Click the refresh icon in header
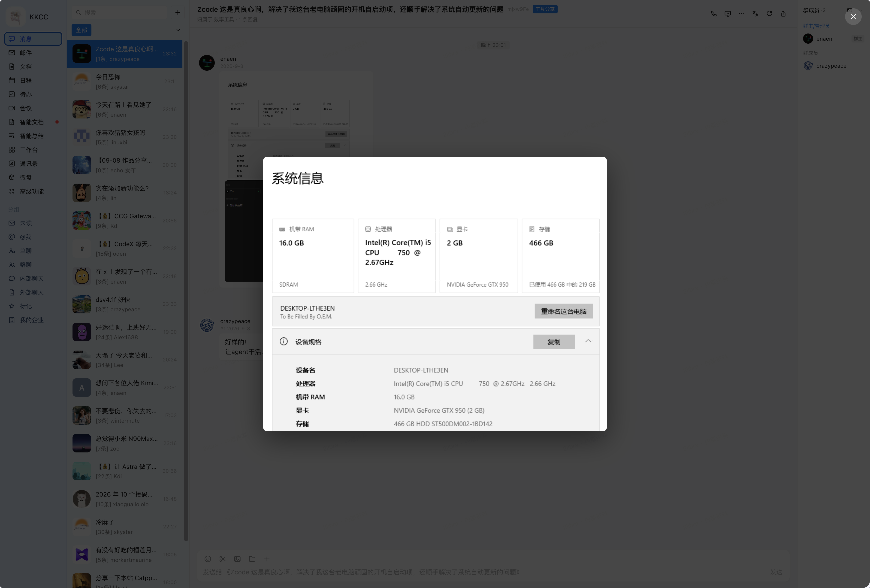 [769, 13]
